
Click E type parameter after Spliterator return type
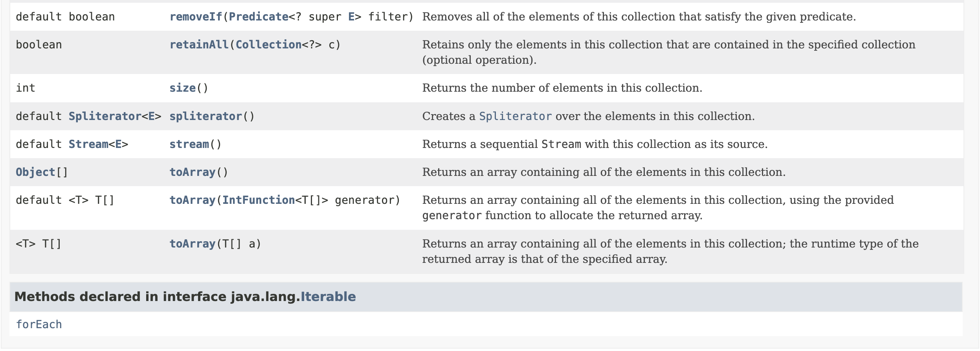[x=151, y=116]
